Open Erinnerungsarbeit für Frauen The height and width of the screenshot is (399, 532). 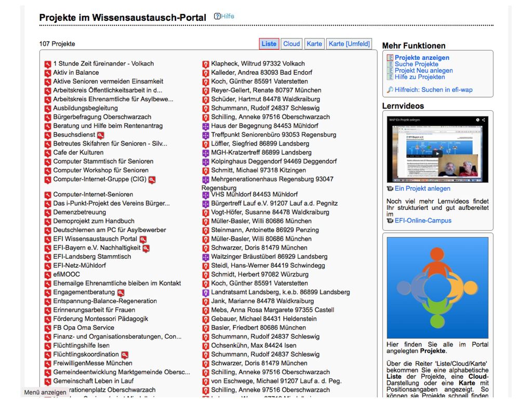point(94,310)
